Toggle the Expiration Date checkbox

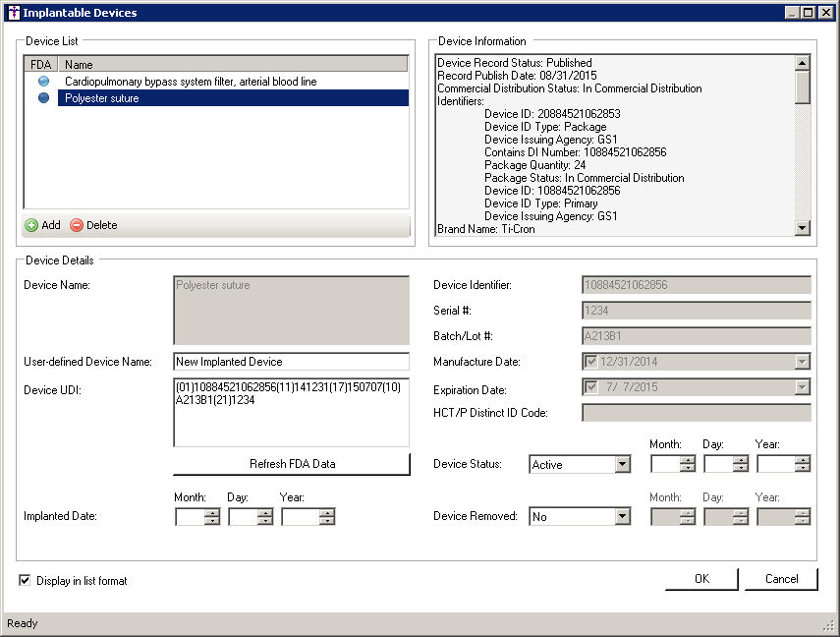pyautogui.click(x=591, y=387)
